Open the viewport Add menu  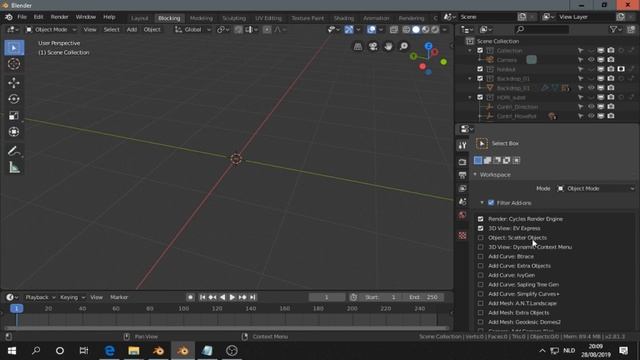click(131, 29)
